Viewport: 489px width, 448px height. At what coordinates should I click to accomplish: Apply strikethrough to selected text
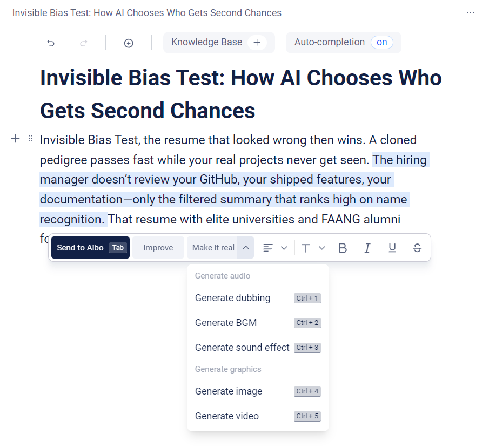tap(417, 248)
